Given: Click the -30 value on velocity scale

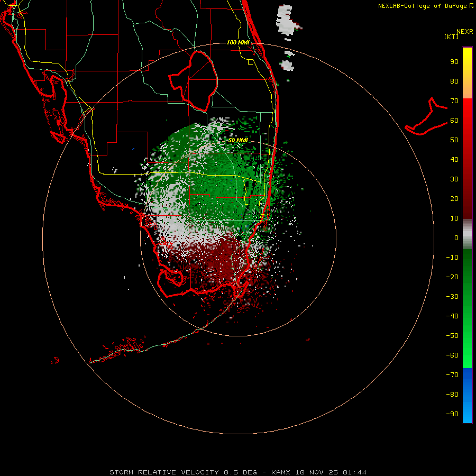Looking at the screenshot, I should coord(452,297).
